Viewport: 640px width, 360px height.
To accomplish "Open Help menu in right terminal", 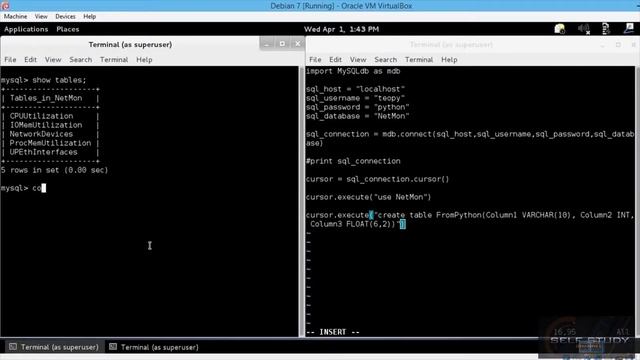I will (449, 60).
